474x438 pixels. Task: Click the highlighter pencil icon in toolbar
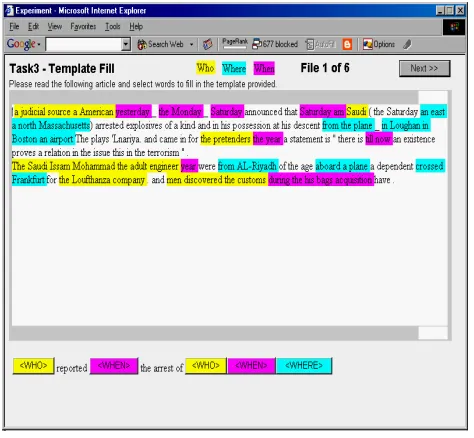[407, 44]
